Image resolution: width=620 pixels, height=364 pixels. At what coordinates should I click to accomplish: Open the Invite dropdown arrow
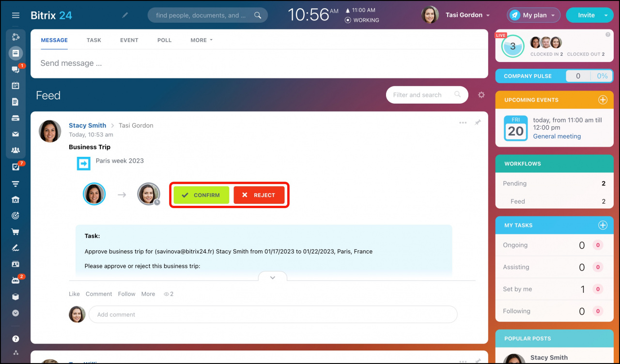click(606, 15)
